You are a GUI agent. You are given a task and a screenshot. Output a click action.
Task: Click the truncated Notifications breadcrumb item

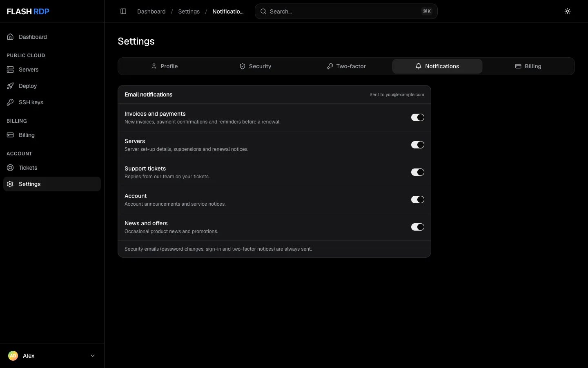[228, 11]
